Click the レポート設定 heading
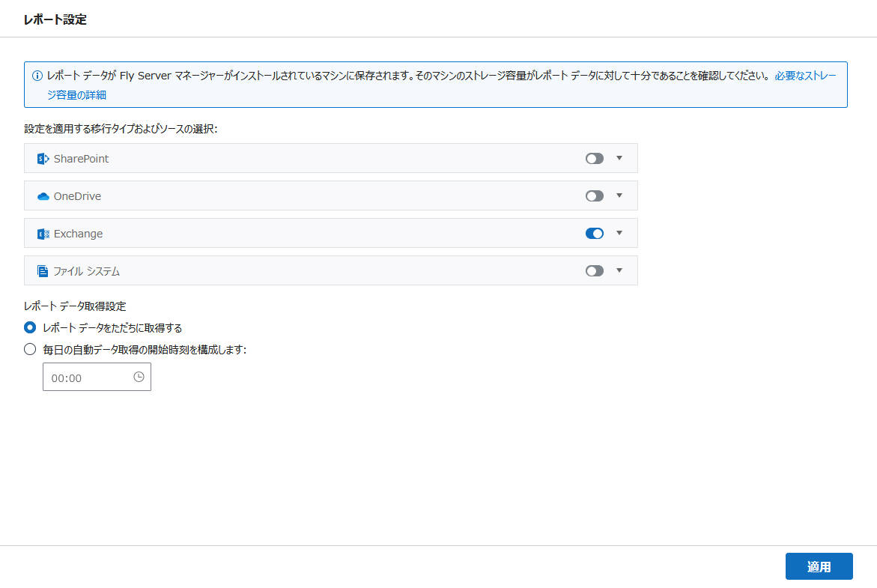 pos(55,19)
